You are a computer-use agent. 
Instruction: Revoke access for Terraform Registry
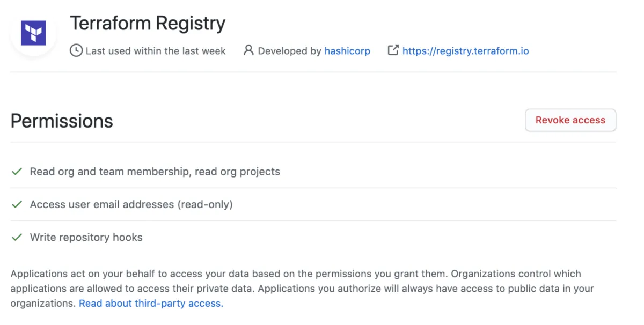[x=570, y=120]
